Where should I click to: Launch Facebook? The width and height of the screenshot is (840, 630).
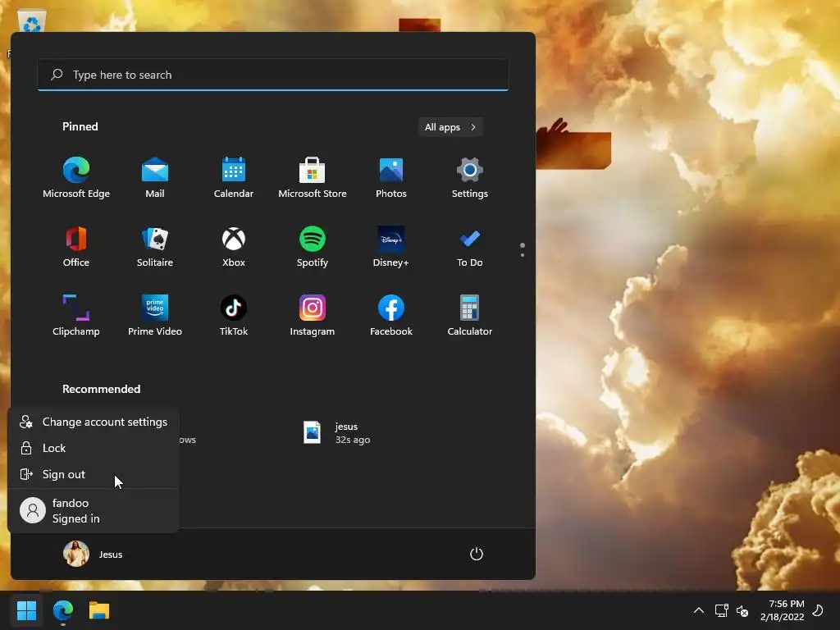pyautogui.click(x=391, y=316)
